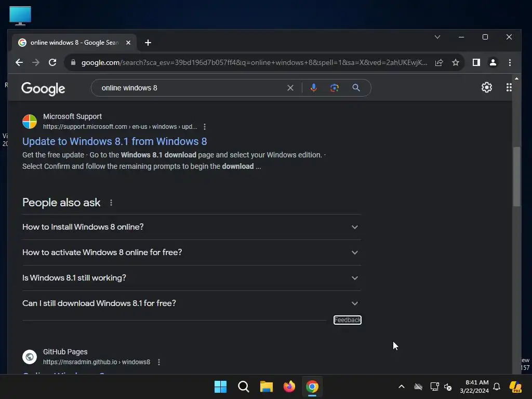532x399 pixels.
Task: Click the Microsoft Support favicon
Action: [x=30, y=122]
